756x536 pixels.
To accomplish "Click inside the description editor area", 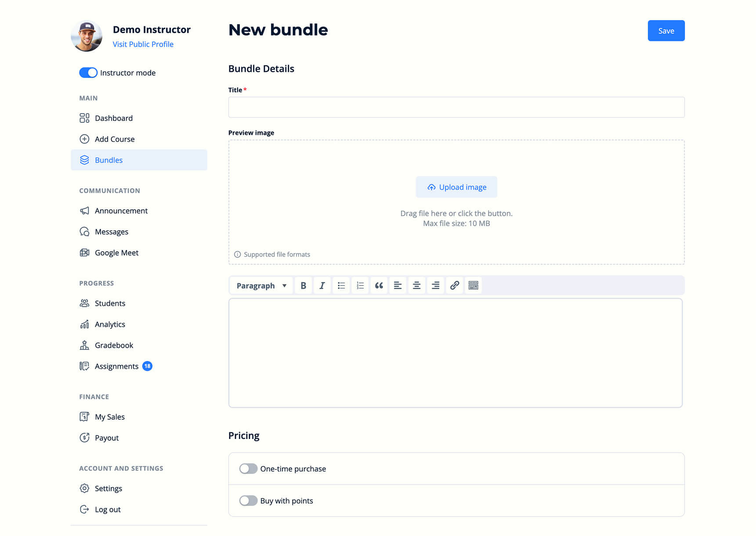I will pyautogui.click(x=456, y=353).
